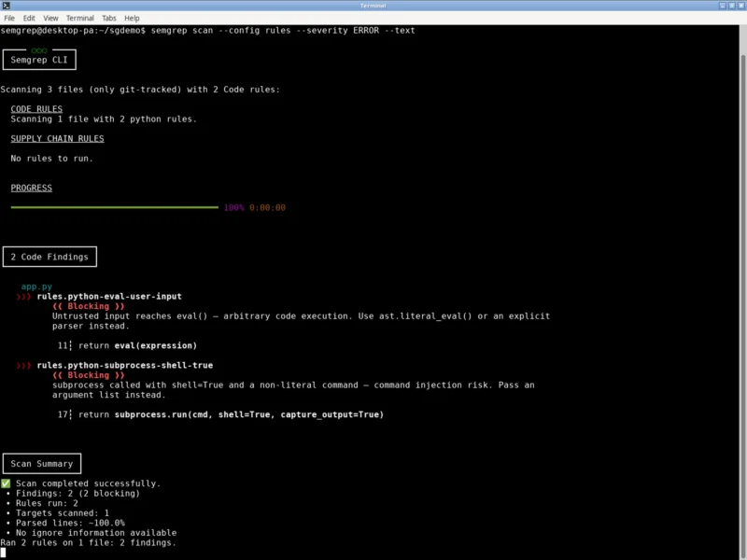Click the 'PROGRESS' heading
Screen dimensions: 747x560
coord(32,188)
